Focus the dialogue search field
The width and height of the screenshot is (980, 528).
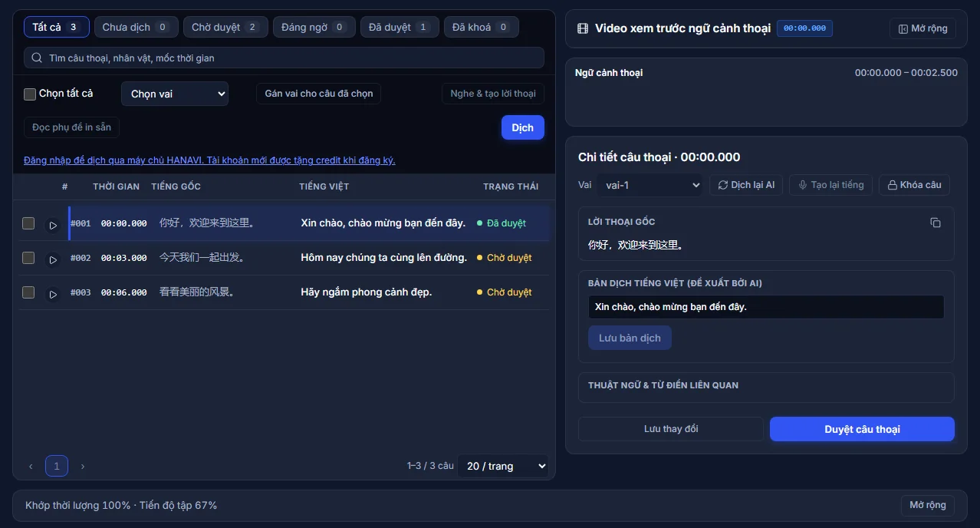284,58
